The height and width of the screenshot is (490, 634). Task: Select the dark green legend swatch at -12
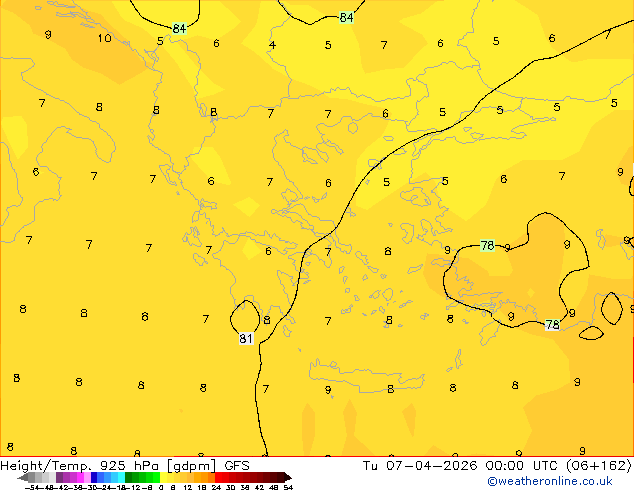[129, 477]
